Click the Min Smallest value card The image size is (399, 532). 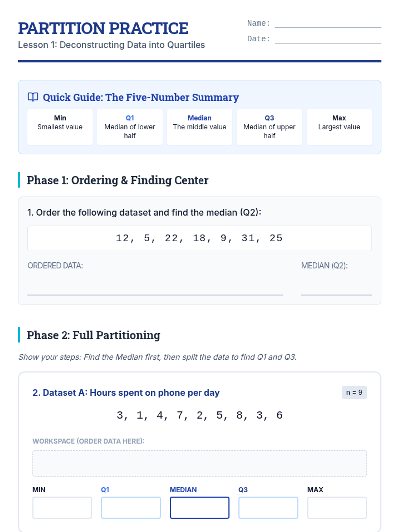click(x=60, y=127)
